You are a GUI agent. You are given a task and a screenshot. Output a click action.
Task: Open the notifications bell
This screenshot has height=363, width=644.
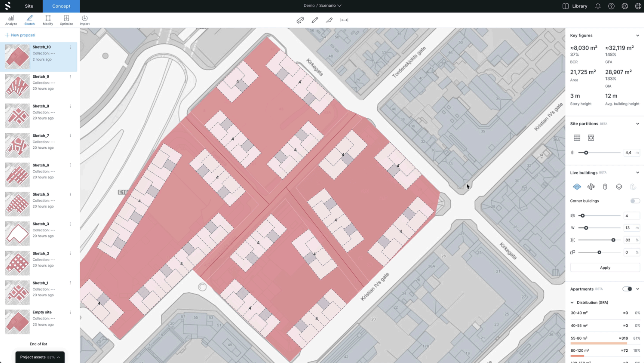(x=598, y=6)
